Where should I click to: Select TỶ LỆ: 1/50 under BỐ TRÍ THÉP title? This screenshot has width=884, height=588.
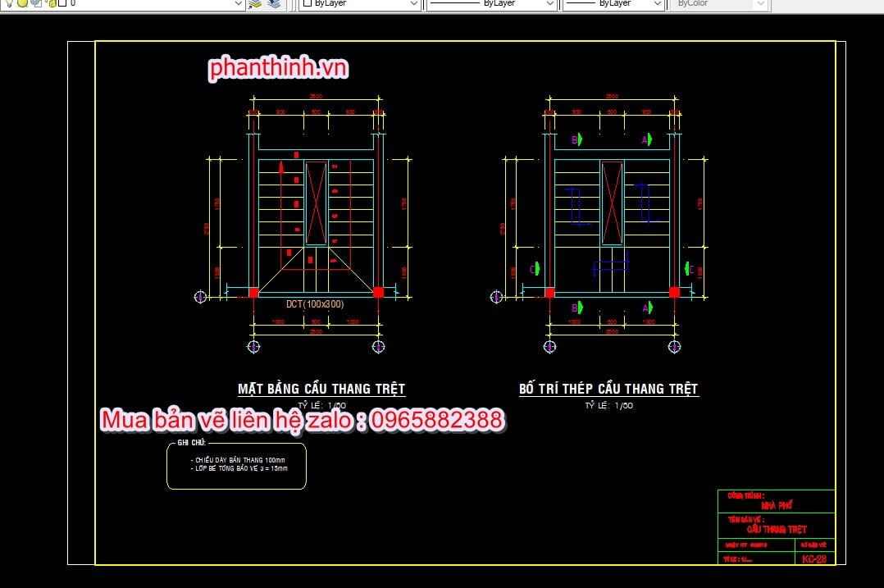coord(608,405)
